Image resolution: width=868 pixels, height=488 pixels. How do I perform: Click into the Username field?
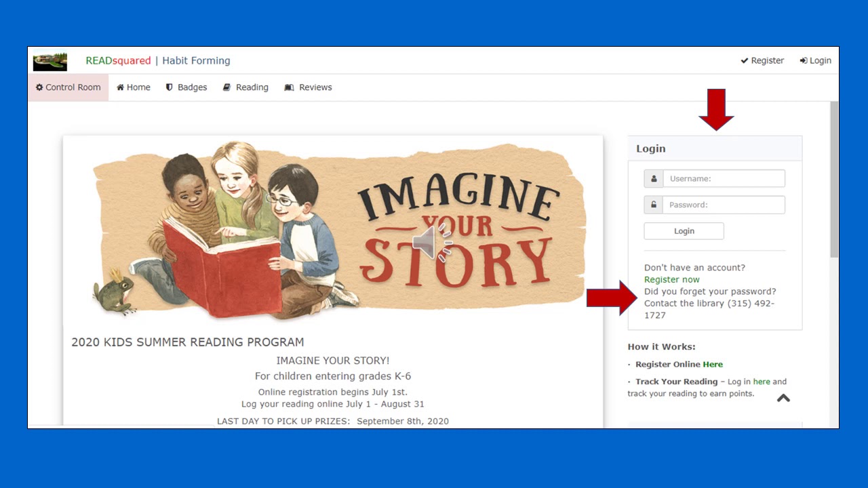(724, 179)
